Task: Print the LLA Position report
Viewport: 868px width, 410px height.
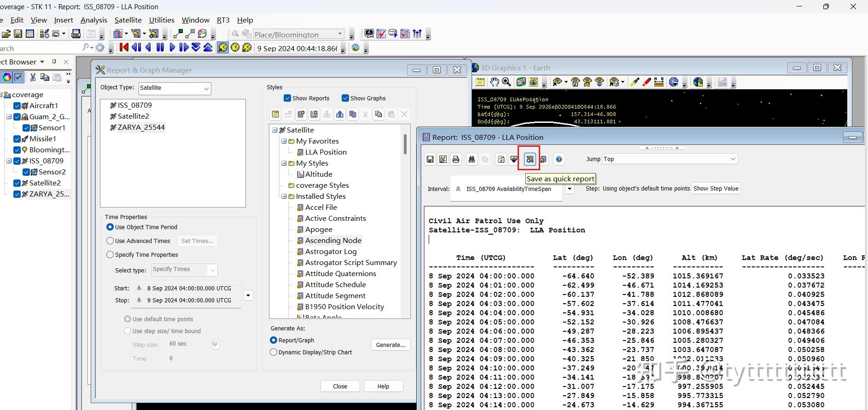Action: pos(456,159)
